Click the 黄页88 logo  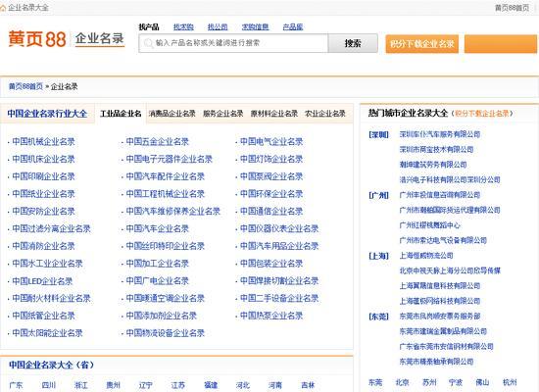point(37,39)
